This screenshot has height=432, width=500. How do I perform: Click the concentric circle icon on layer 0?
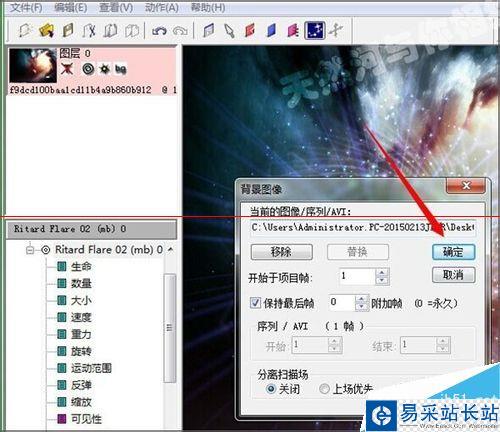pyautogui.click(x=88, y=69)
